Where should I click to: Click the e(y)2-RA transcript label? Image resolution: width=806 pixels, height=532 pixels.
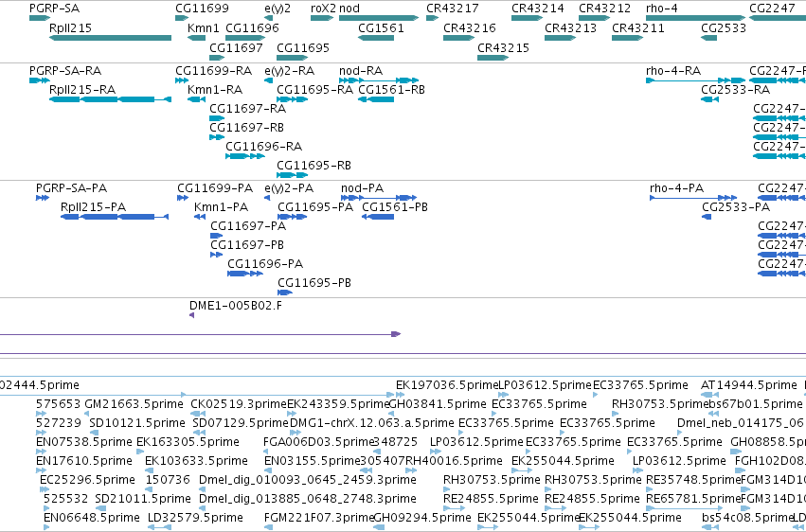click(x=290, y=70)
